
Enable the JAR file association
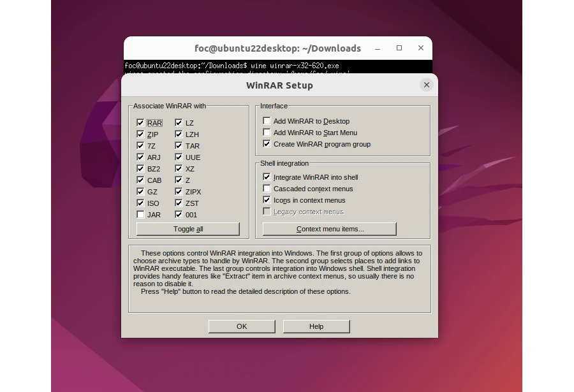(x=140, y=215)
